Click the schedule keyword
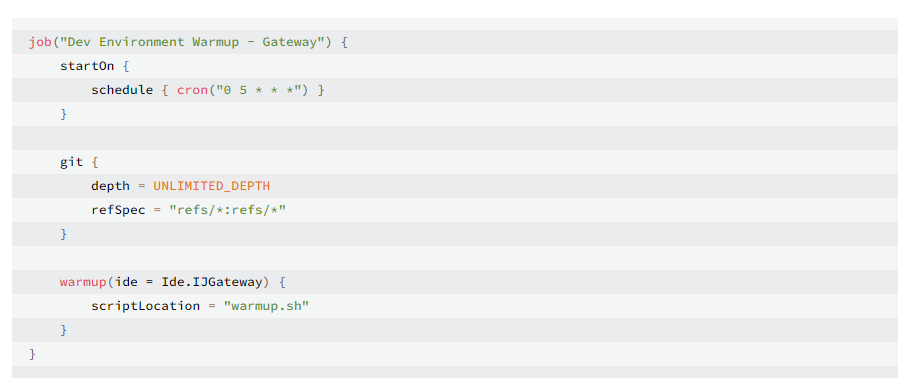The height and width of the screenshot is (386, 911). pyautogui.click(x=122, y=90)
